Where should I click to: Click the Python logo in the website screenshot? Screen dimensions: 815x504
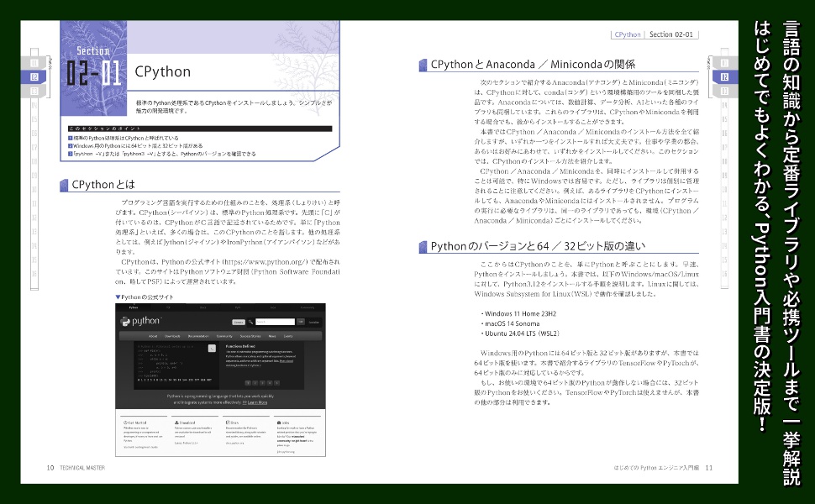[x=125, y=322]
